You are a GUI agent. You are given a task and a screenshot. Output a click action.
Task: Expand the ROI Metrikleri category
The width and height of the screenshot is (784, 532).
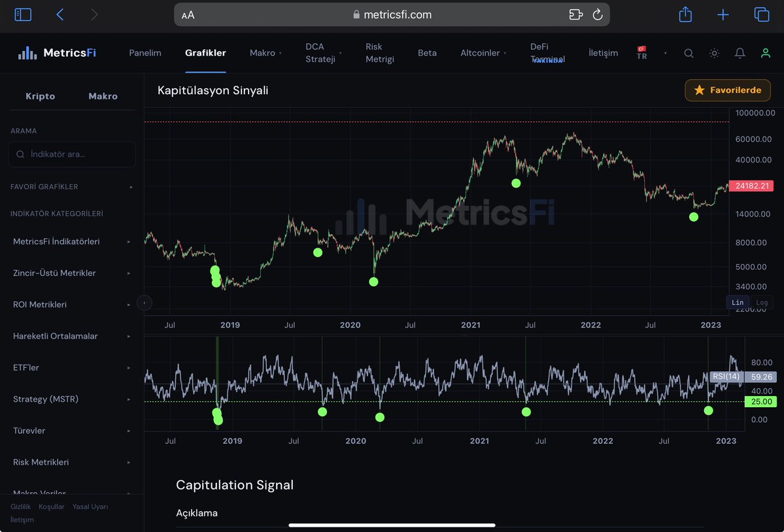pos(71,304)
